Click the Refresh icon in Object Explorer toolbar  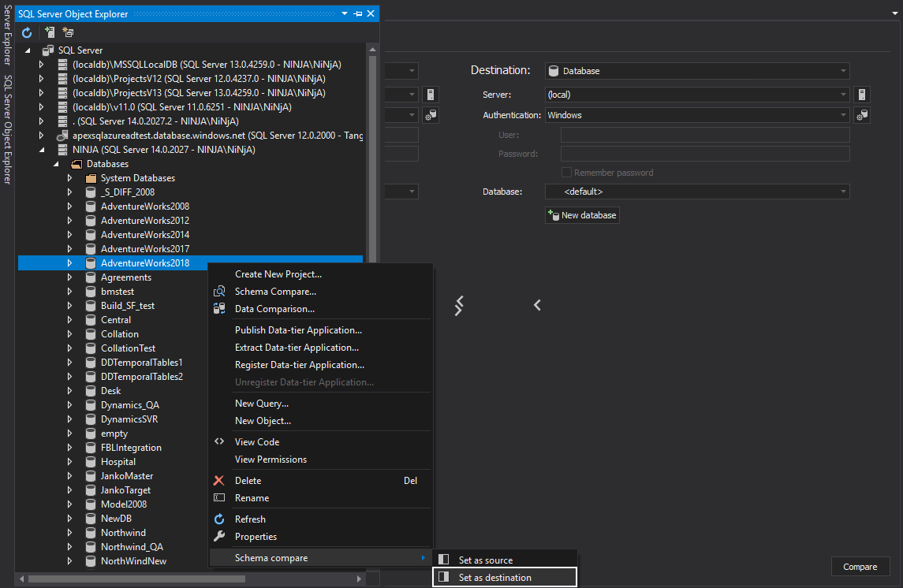tap(27, 32)
